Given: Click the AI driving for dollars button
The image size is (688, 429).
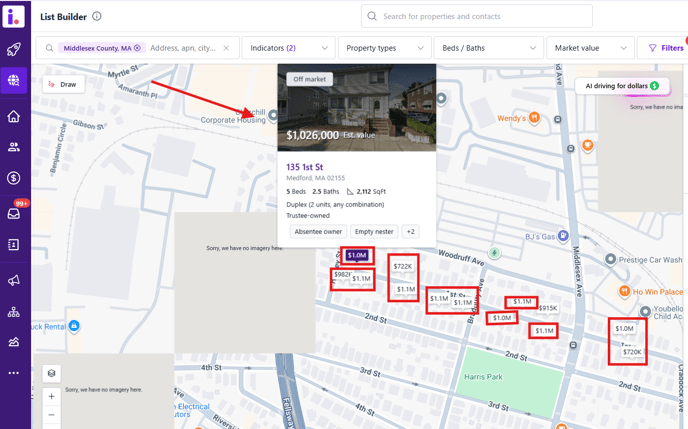Looking at the screenshot, I should tap(622, 86).
